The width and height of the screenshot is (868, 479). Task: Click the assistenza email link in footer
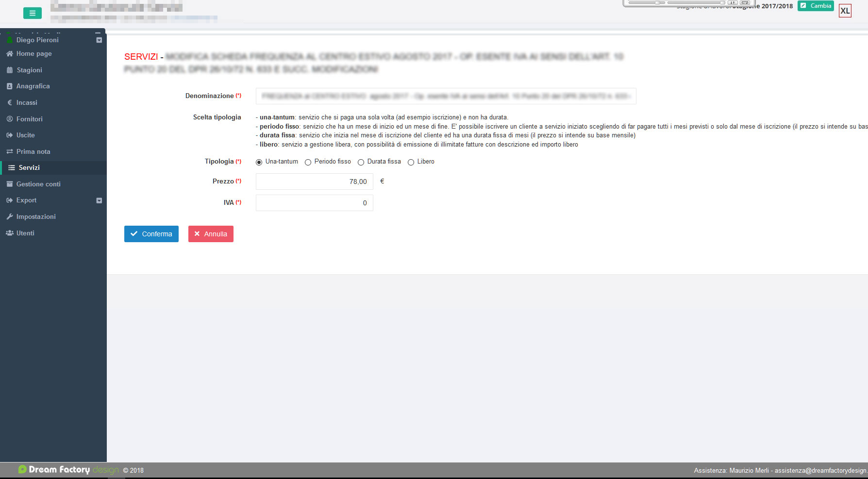(821, 470)
